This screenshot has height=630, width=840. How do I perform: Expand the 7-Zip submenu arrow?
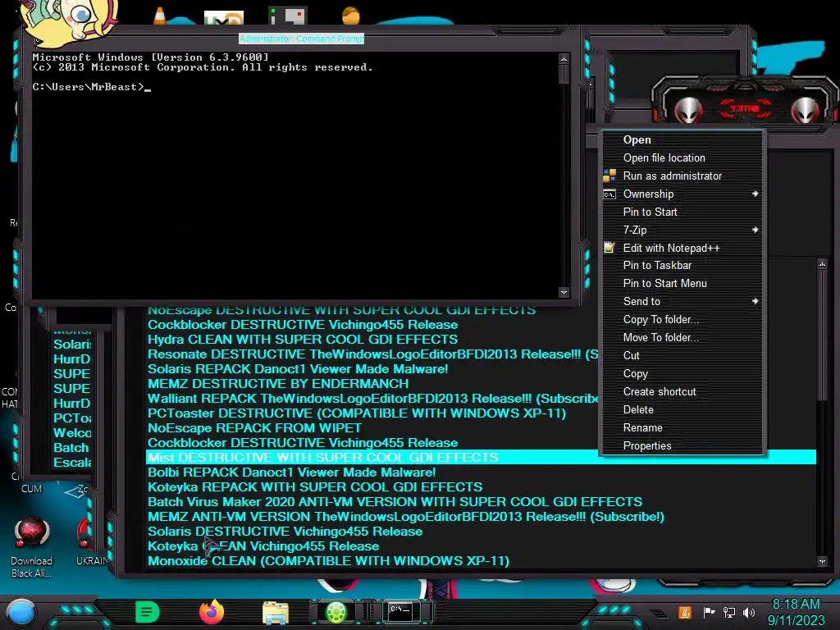(x=755, y=230)
